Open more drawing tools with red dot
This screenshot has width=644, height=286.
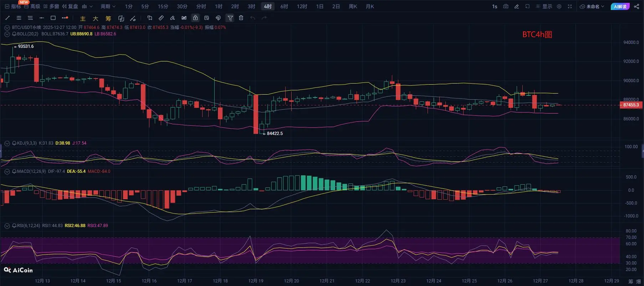65,18
